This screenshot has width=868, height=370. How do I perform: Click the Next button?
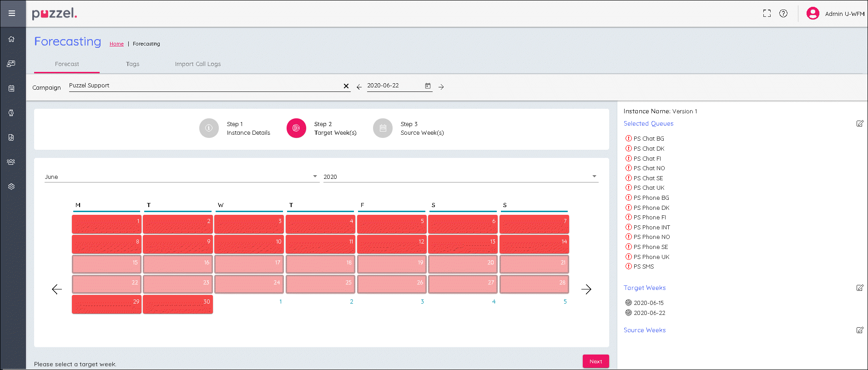point(595,361)
